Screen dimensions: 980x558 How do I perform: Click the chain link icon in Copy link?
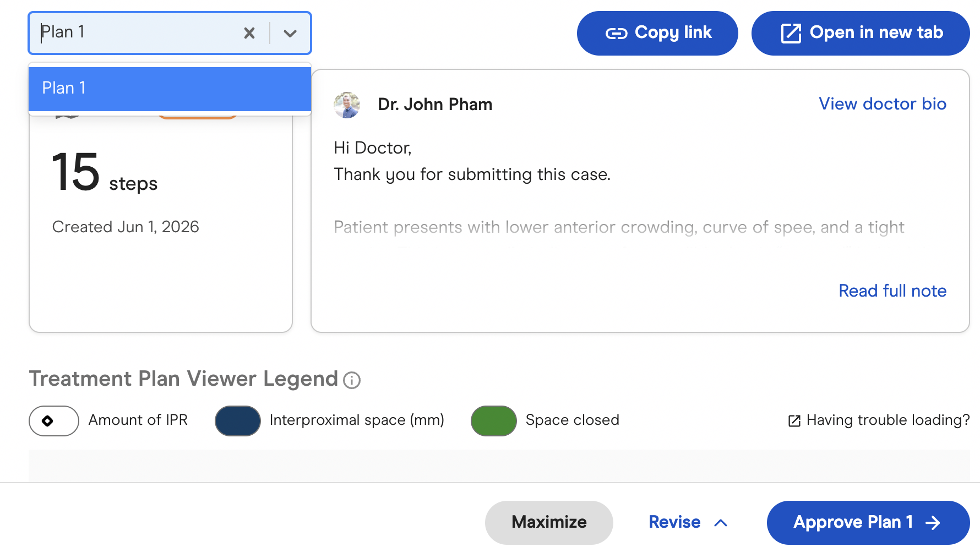click(616, 34)
